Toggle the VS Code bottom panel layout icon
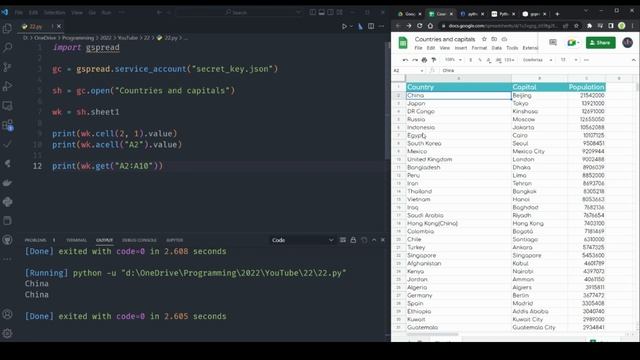 322,13
